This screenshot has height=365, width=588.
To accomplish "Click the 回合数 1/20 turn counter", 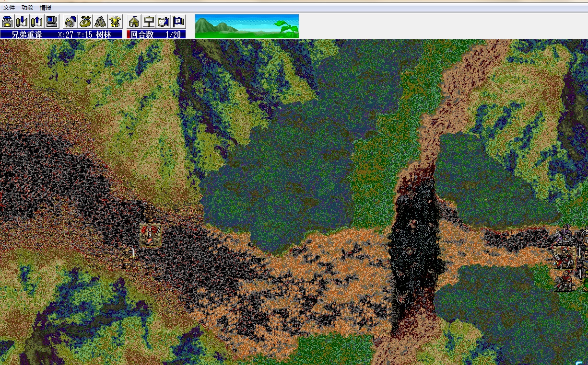I will pos(156,34).
